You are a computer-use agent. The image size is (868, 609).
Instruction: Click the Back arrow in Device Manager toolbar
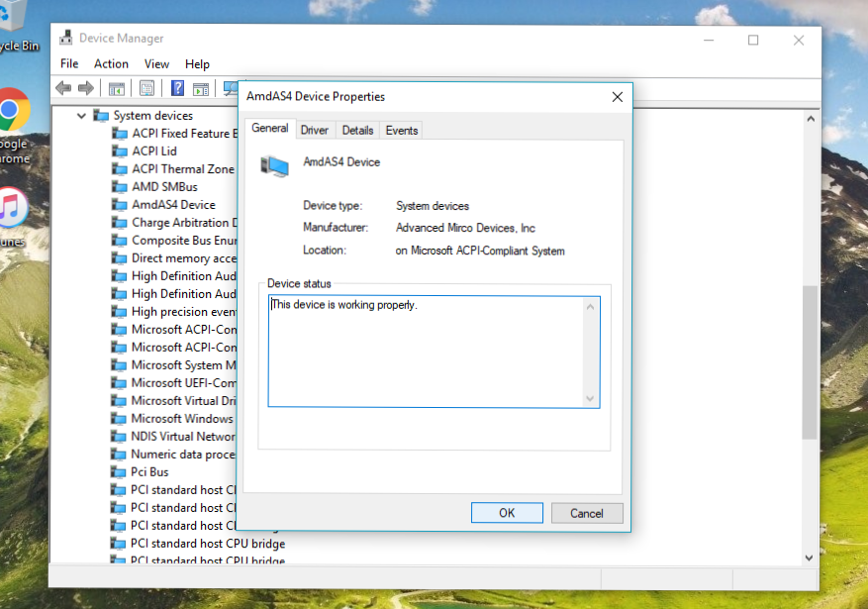(63, 88)
